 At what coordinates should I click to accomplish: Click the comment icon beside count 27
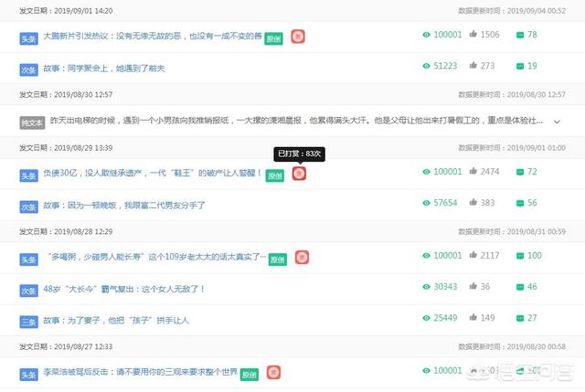pyautogui.click(x=519, y=319)
